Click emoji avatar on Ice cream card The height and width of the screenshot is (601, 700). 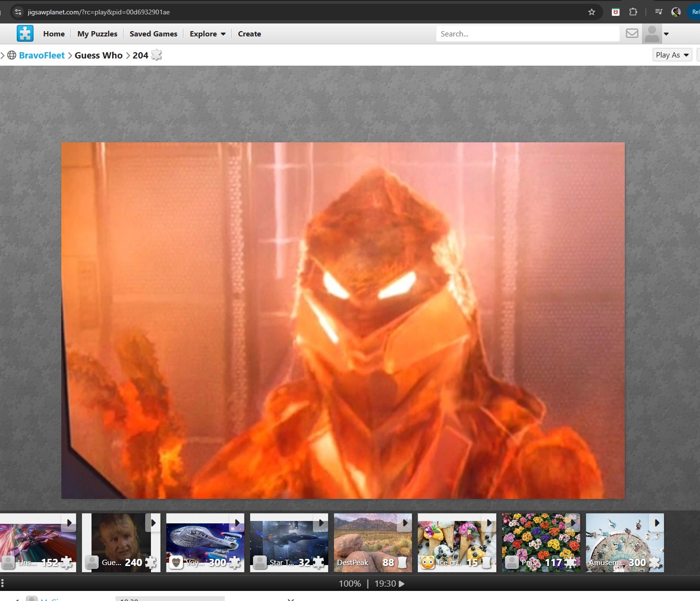[428, 562]
